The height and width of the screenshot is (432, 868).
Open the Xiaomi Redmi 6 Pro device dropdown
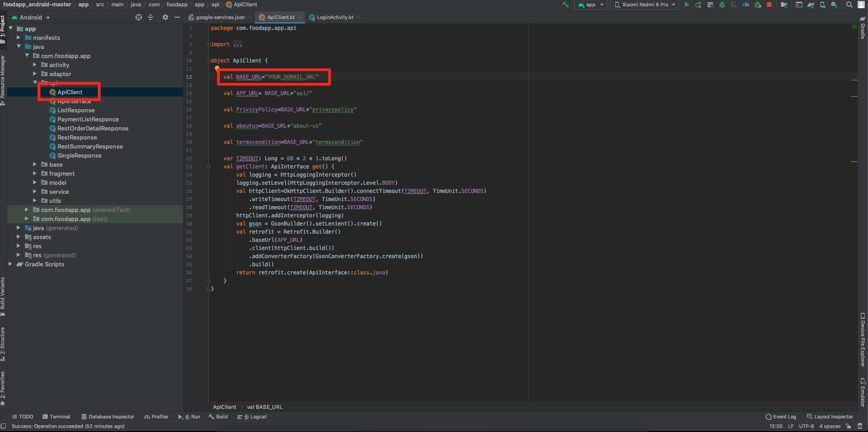[645, 5]
